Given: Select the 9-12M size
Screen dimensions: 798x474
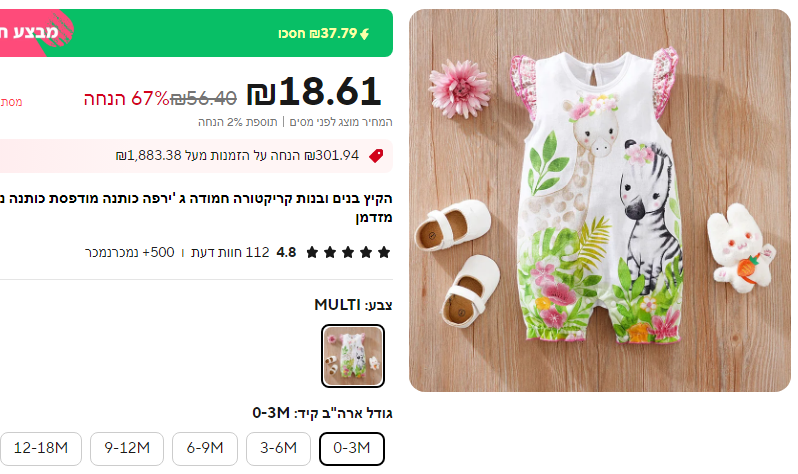Looking at the screenshot, I should 127,449.
